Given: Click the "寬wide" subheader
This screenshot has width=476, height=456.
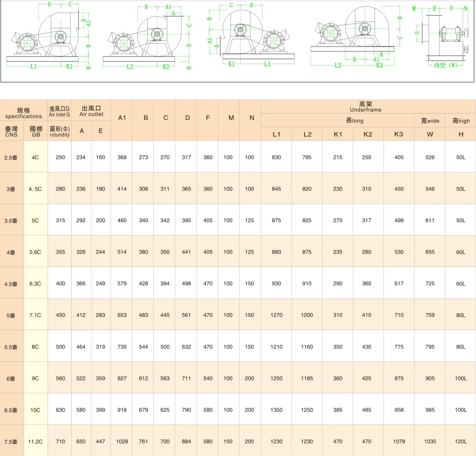Looking at the screenshot, I should pos(430,120).
